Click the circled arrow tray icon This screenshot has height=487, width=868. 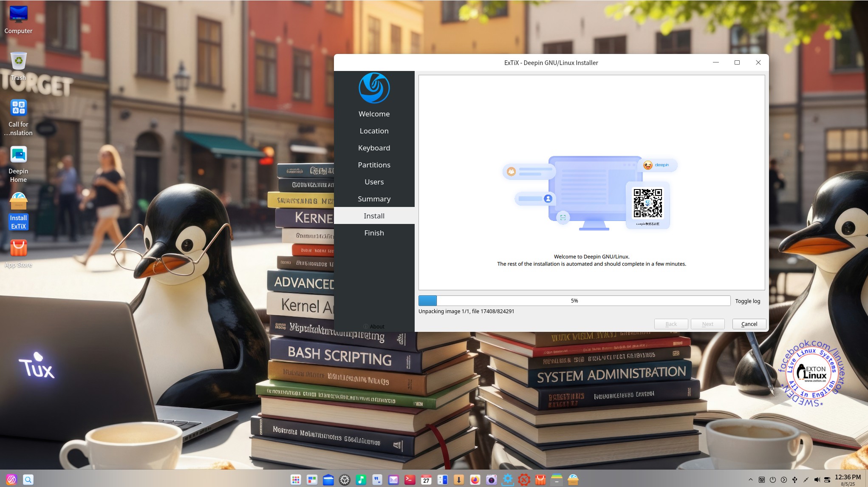tap(783, 480)
